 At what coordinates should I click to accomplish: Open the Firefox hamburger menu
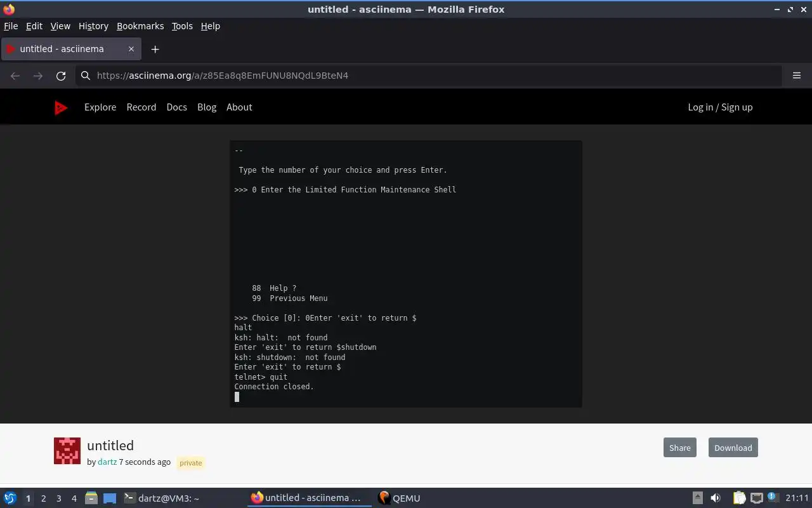(797, 76)
